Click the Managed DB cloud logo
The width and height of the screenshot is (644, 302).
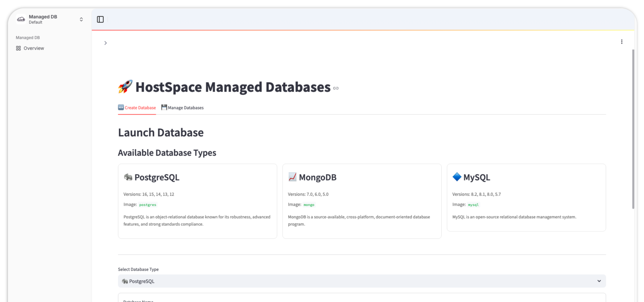21,19
